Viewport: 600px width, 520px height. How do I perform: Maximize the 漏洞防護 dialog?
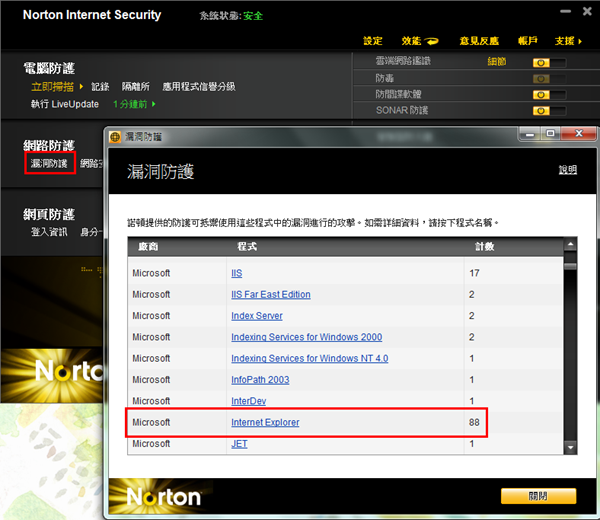pos(550,133)
